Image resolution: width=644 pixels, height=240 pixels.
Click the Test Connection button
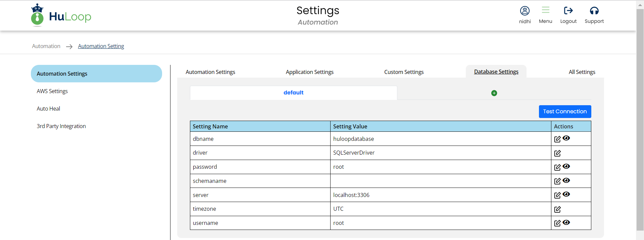click(565, 112)
